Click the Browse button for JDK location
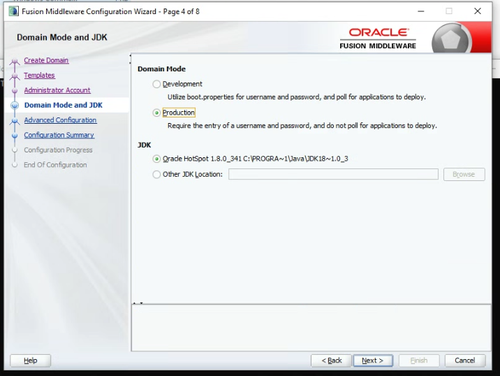The width and height of the screenshot is (500, 376). (464, 174)
